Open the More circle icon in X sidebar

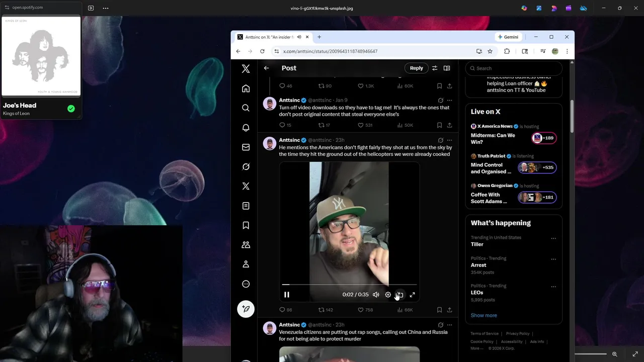coord(246,284)
